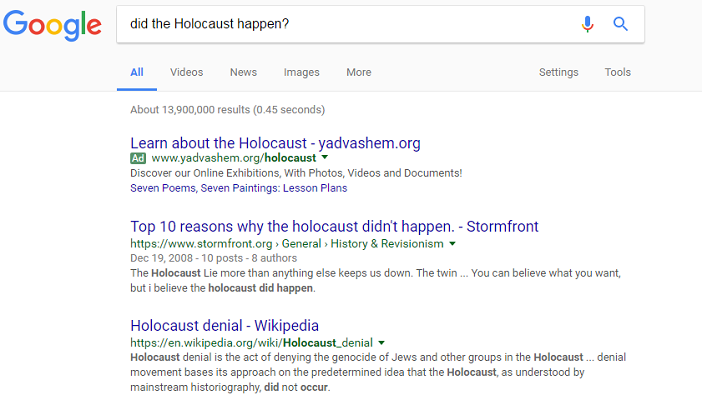
Task: Open 'Top 10 reasons' Stormfront result
Action: pyautogui.click(x=334, y=227)
